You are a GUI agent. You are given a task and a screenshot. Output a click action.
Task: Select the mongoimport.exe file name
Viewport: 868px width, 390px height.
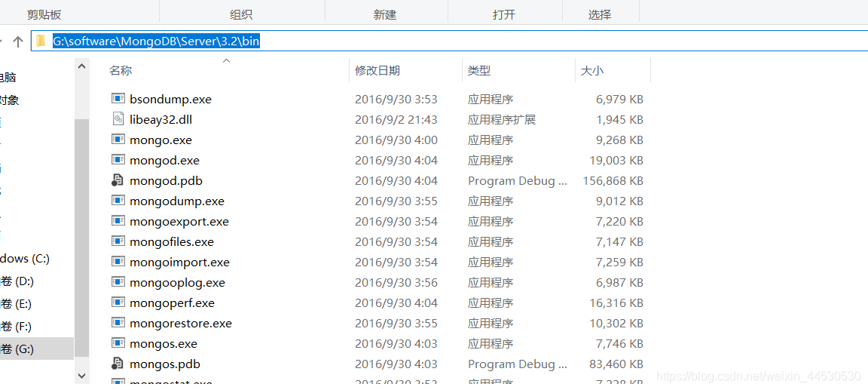click(x=179, y=262)
